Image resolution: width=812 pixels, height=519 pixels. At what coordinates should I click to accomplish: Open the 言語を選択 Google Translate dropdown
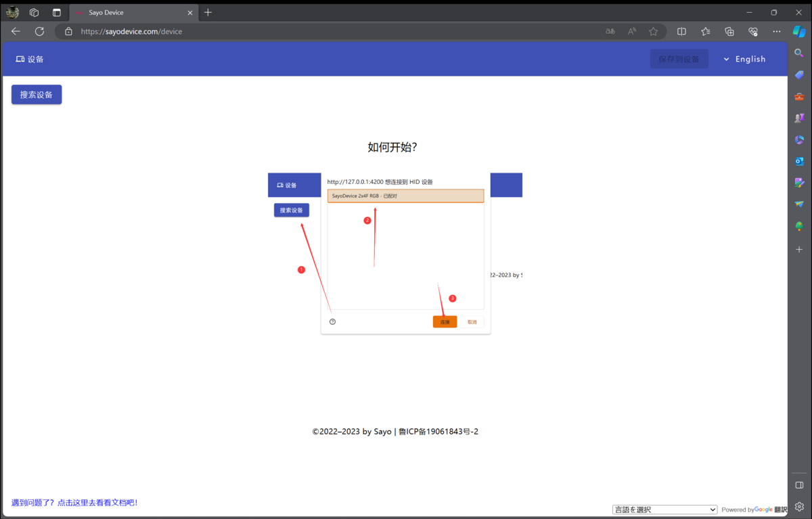pos(664,510)
